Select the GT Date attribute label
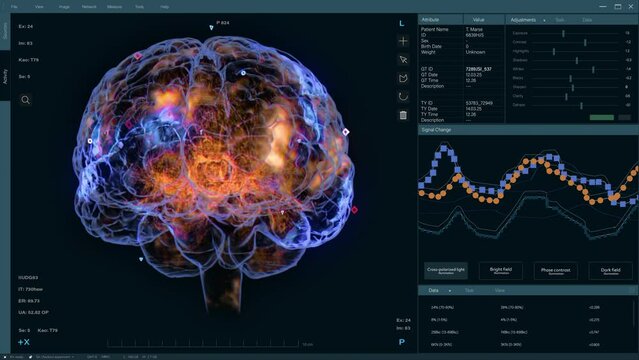Screen dimensions: 639x360 pyautogui.click(x=429, y=75)
